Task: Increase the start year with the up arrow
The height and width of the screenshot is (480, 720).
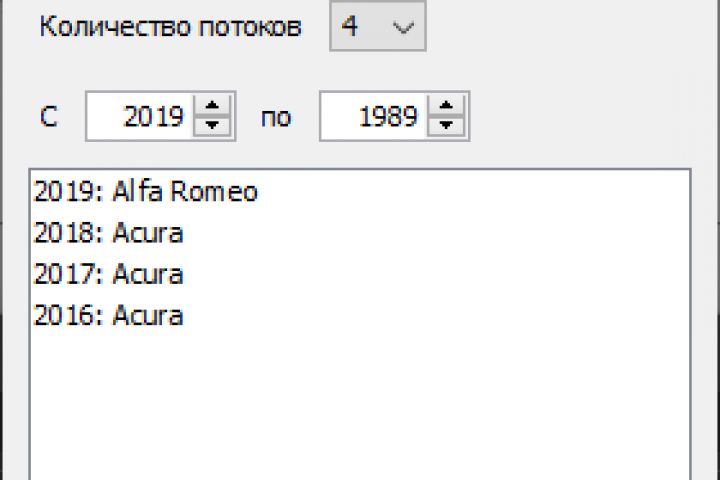Action: [211, 107]
